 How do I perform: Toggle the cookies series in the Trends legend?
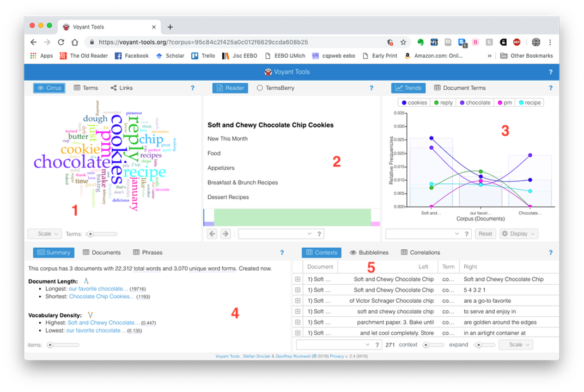tap(414, 102)
